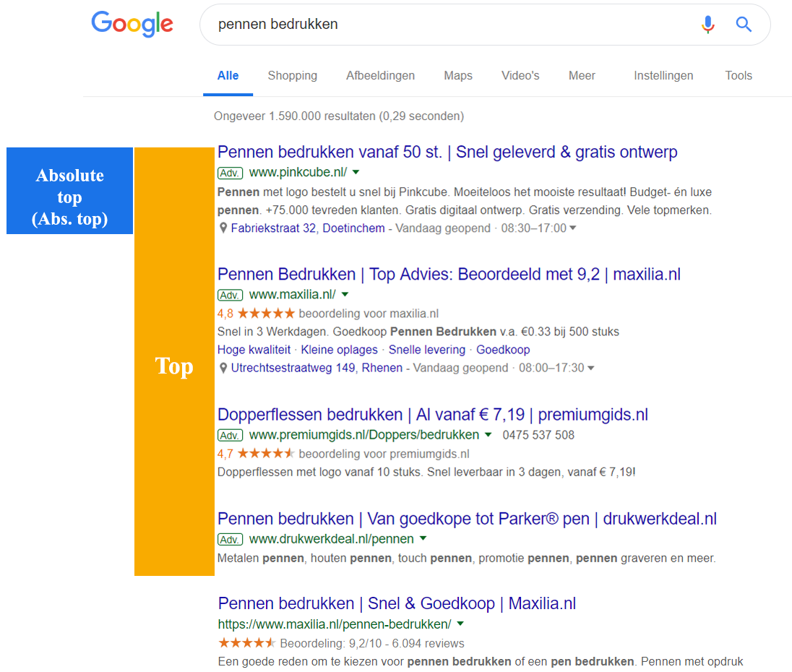The width and height of the screenshot is (792, 672).
Task: Open the Afbeeldingen tab
Action: pyautogui.click(x=380, y=76)
